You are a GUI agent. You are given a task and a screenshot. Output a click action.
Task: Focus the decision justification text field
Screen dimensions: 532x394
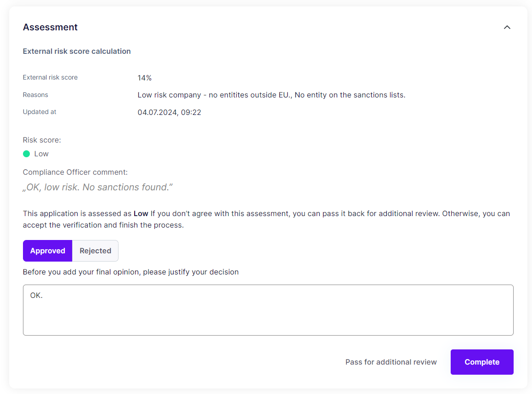(268, 310)
